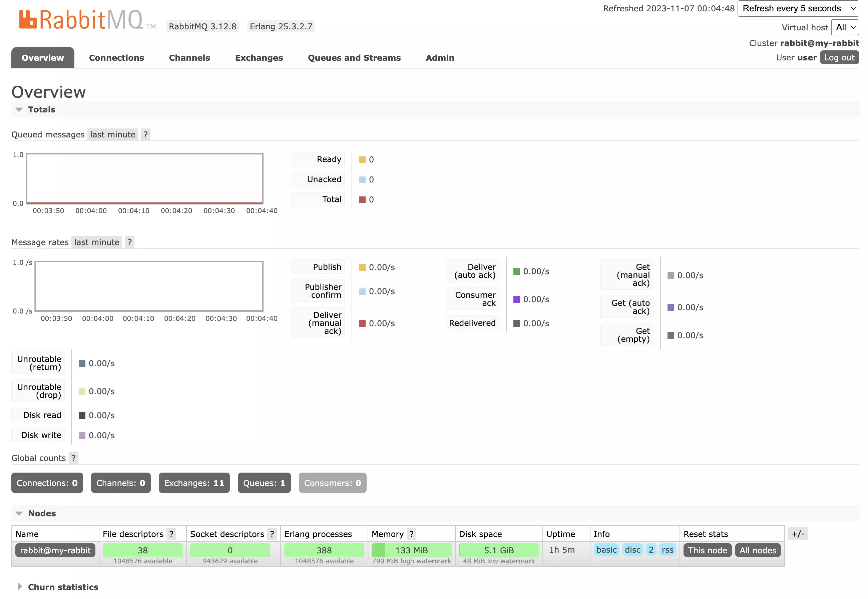Click the Message rates chart
The image size is (868, 599).
coord(149,286)
